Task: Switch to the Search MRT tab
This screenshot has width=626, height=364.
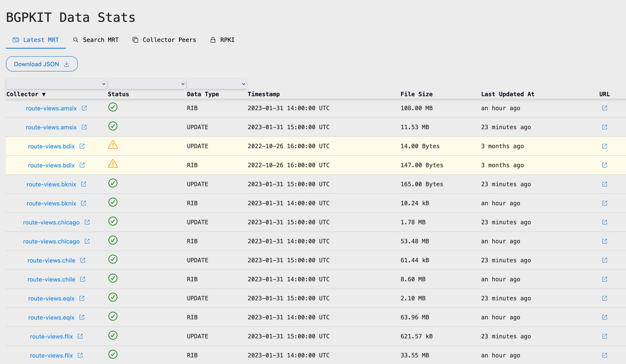Action: (x=96, y=40)
